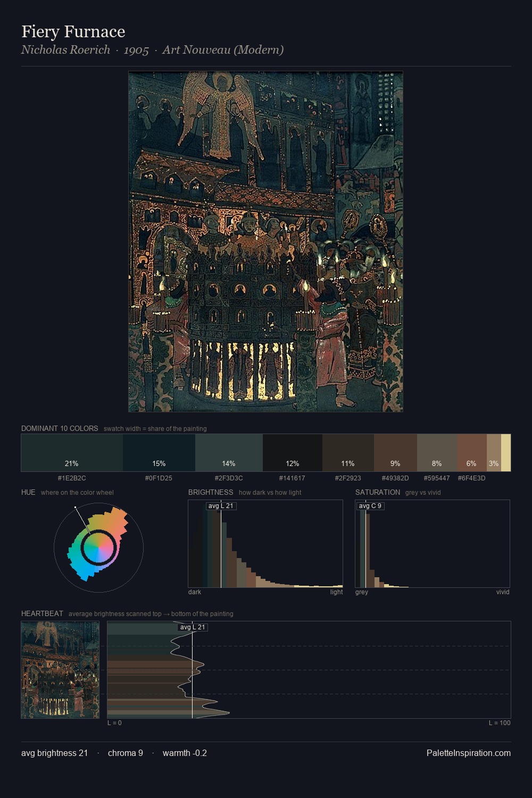Click 'chroma 9' in the footer
Viewport: 532px width, 798px height.
point(126,753)
